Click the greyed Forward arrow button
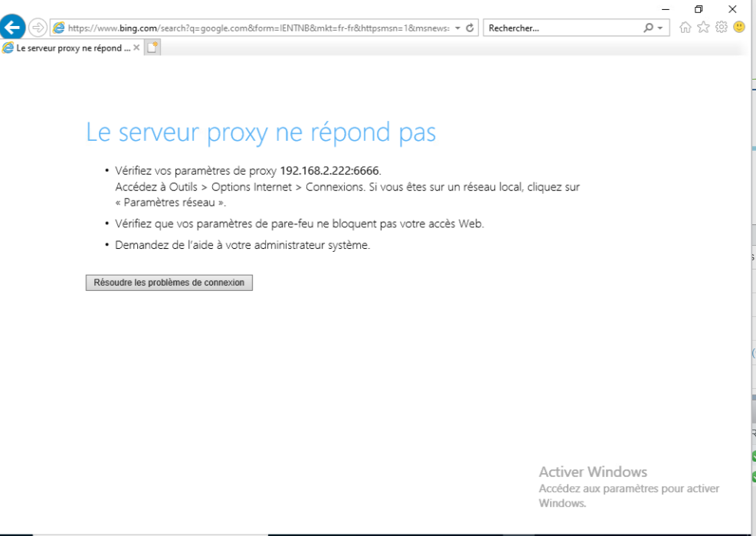 38,28
